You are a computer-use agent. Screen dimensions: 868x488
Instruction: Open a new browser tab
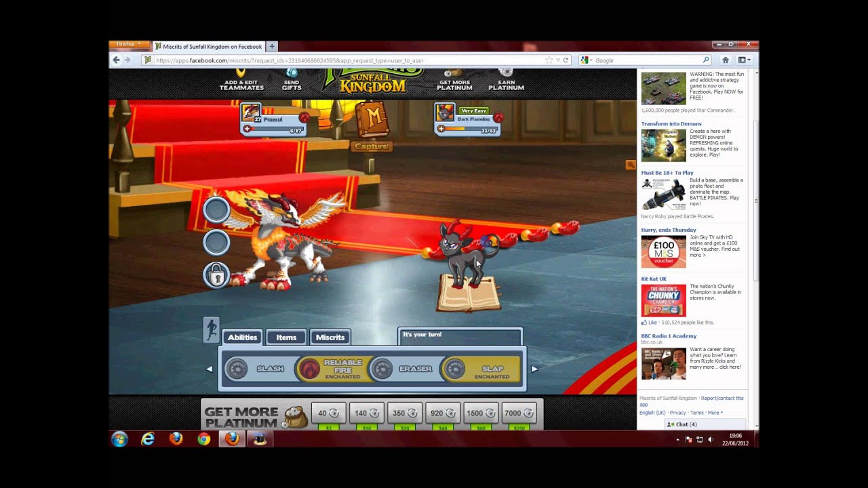pyautogui.click(x=272, y=47)
